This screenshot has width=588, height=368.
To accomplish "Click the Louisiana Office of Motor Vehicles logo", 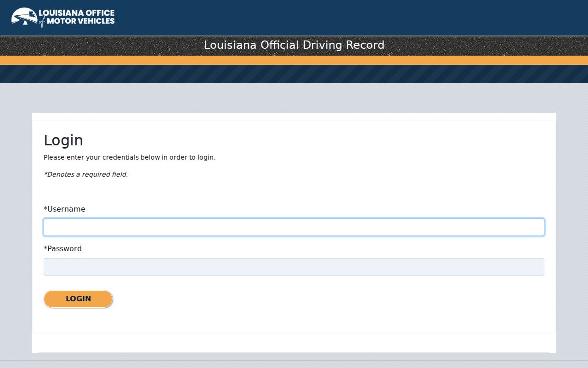I will (x=63, y=17).
